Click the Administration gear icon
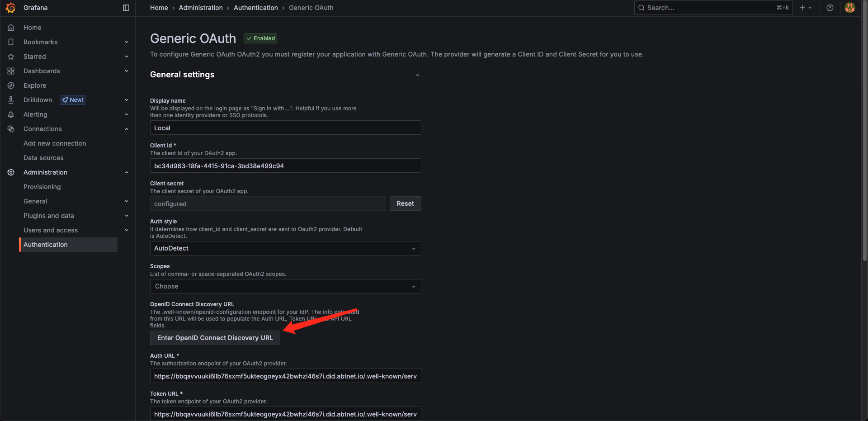This screenshot has height=421, width=868. click(11, 172)
